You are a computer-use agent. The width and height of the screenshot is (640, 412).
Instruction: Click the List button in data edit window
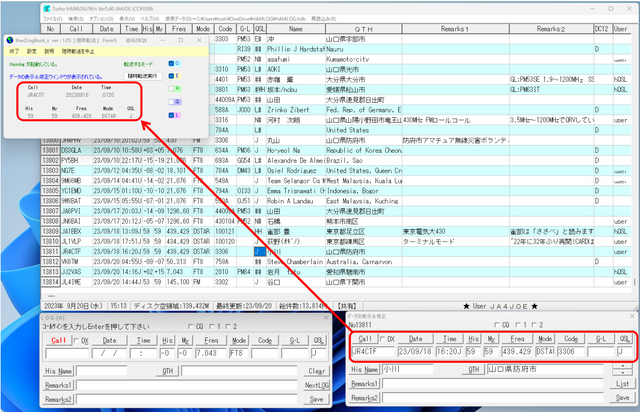click(622, 383)
